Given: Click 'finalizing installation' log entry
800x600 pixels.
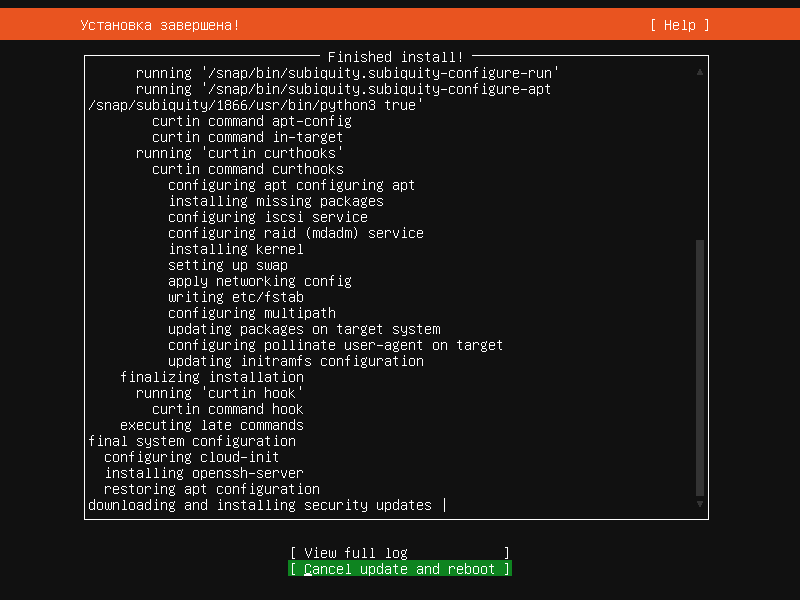Looking at the screenshot, I should click(x=211, y=377).
